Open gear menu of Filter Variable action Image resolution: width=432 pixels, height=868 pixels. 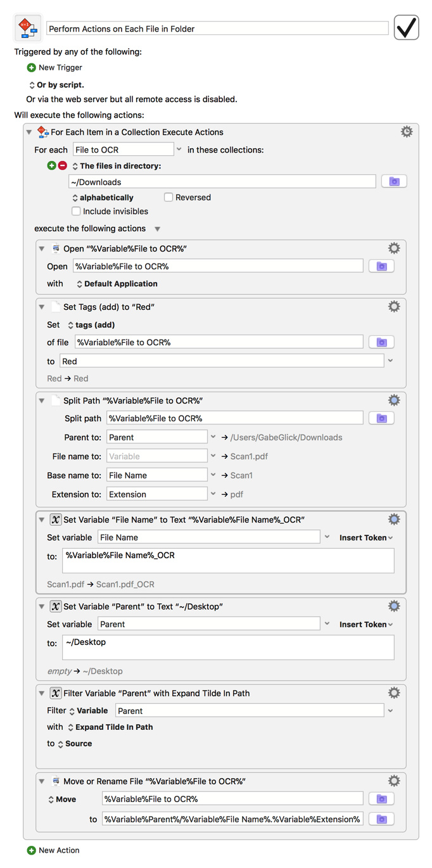point(394,693)
